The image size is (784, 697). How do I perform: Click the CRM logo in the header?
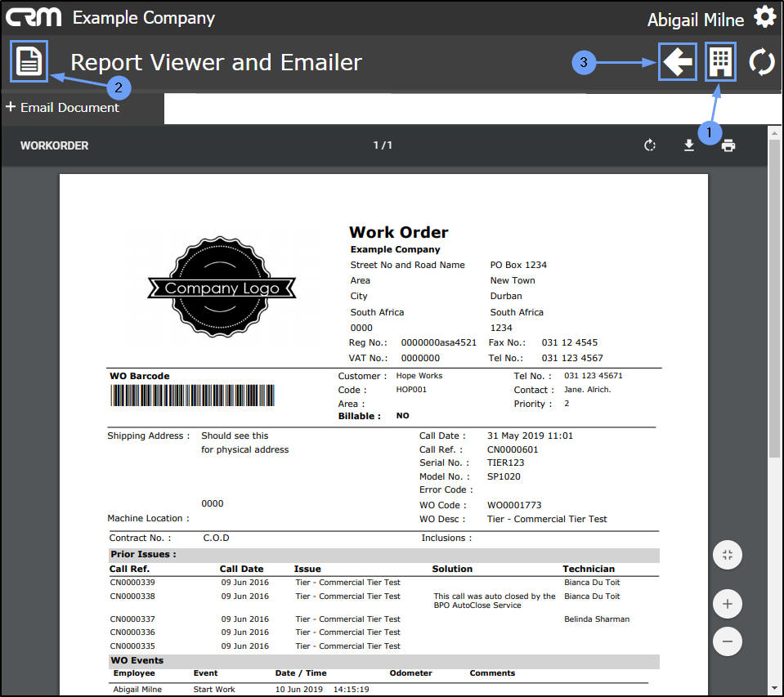tap(34, 17)
